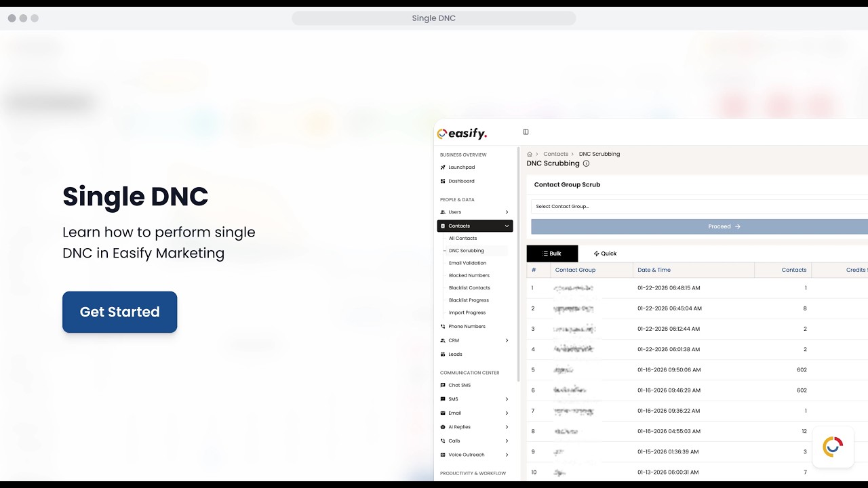
Task: Click the SMS icon in sidebar
Action: click(443, 399)
